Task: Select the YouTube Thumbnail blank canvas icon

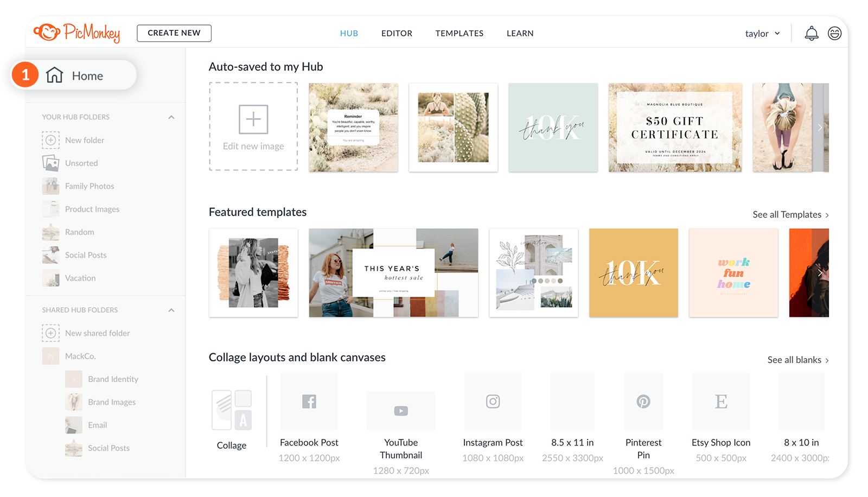Action: pyautogui.click(x=401, y=411)
